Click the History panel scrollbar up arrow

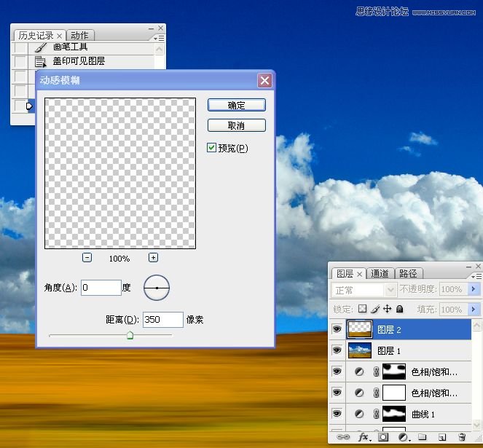point(160,49)
